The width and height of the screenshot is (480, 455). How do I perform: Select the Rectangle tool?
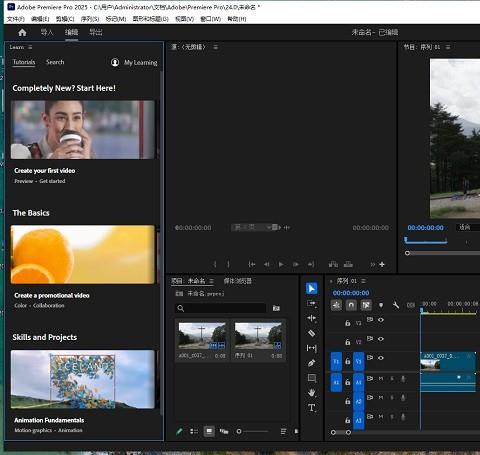(312, 378)
